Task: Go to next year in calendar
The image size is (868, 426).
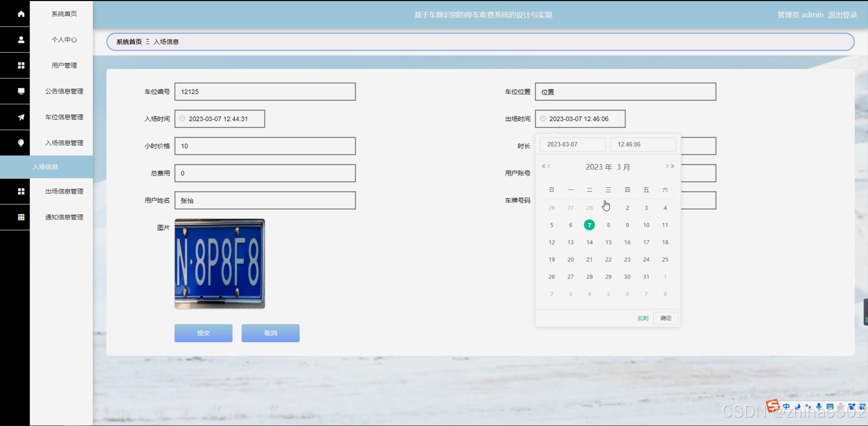Action: coord(672,166)
